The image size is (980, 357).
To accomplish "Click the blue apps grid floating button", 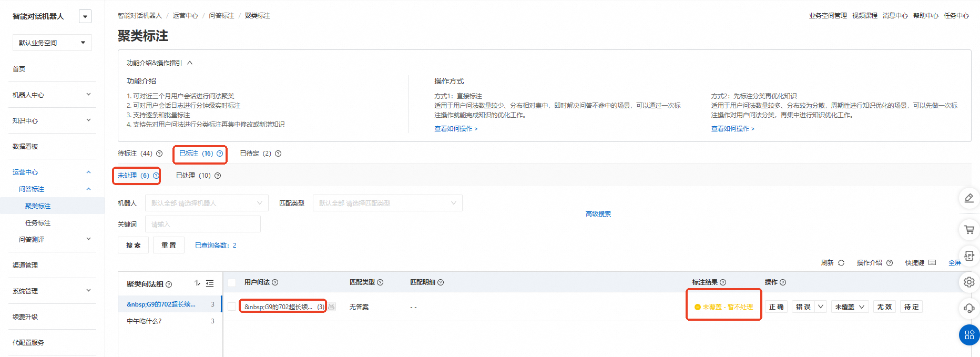I will point(969,335).
